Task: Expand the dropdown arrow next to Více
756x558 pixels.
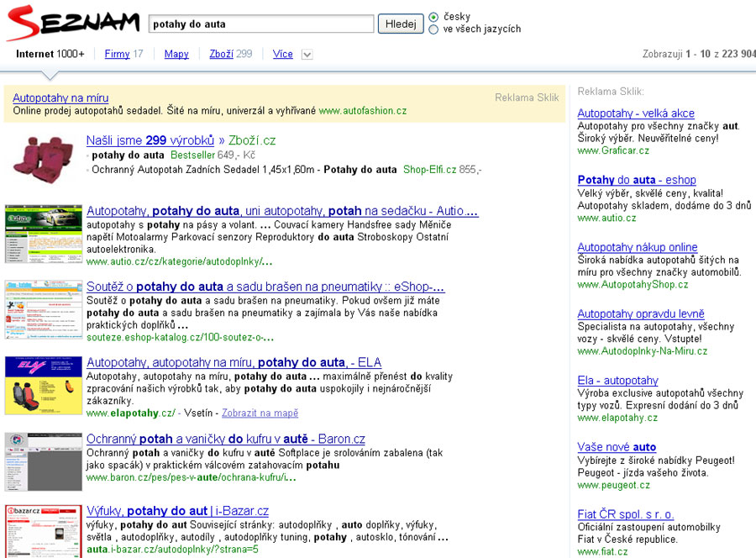Action: click(x=307, y=55)
